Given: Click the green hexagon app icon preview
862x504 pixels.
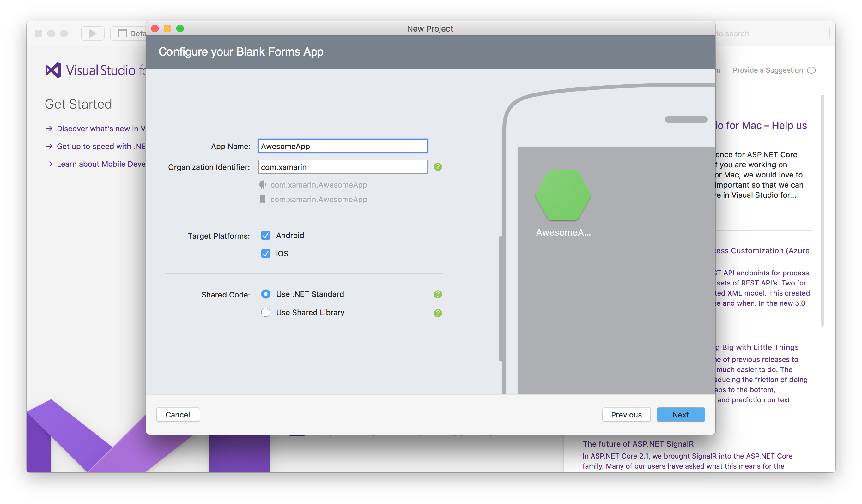Looking at the screenshot, I should (563, 195).
